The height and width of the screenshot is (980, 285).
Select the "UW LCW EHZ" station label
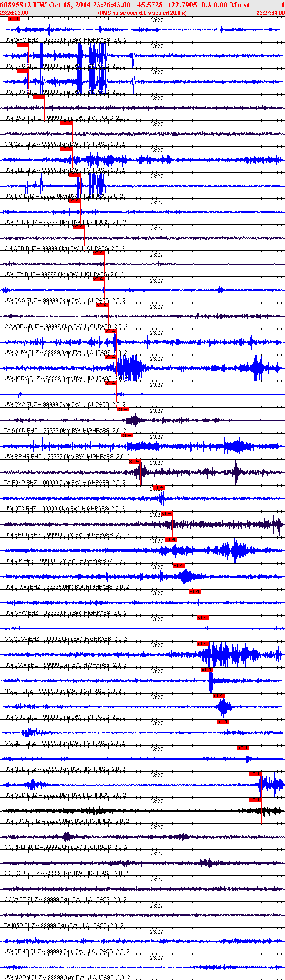21,665
